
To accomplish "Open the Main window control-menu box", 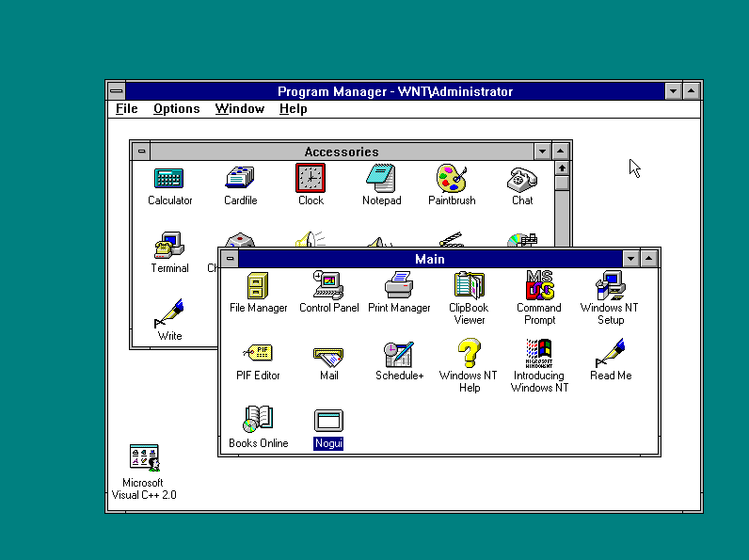I will 230,258.
